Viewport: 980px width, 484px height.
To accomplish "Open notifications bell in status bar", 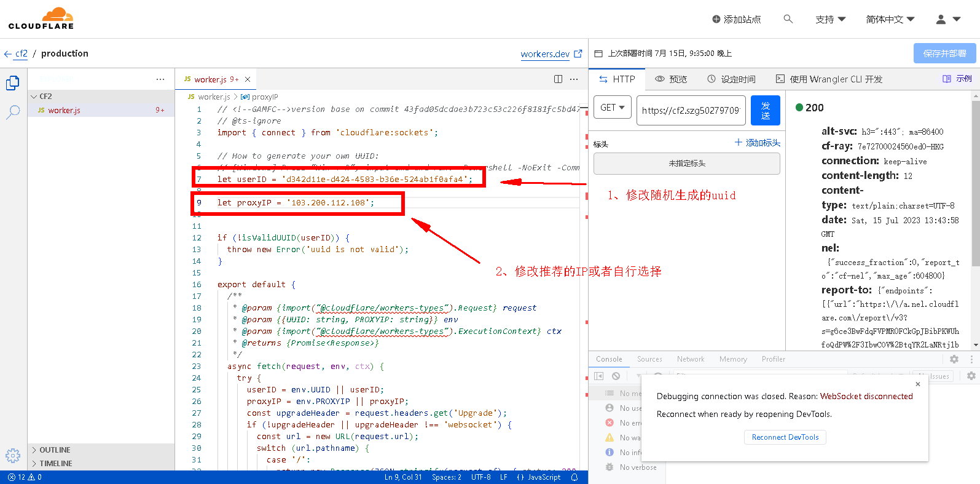I will click(574, 477).
